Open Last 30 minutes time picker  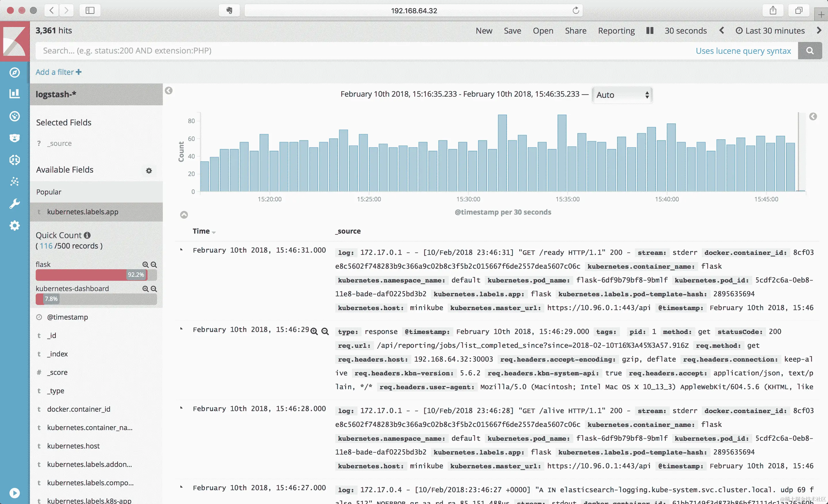pos(770,30)
